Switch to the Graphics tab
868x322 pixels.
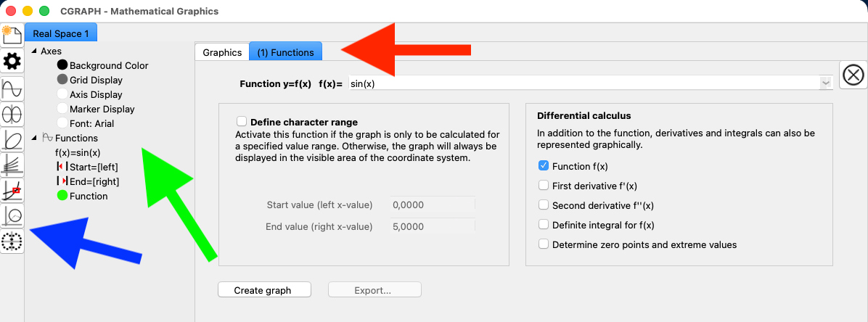point(222,52)
